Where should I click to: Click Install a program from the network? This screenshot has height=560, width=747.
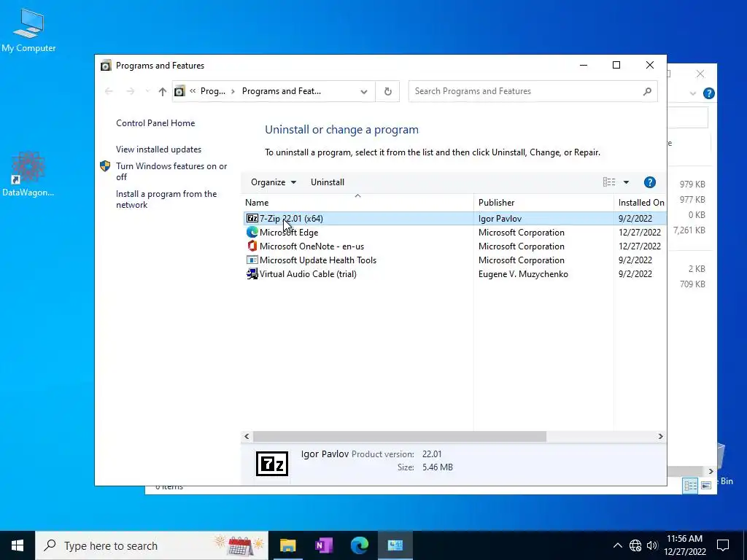pyautogui.click(x=166, y=199)
